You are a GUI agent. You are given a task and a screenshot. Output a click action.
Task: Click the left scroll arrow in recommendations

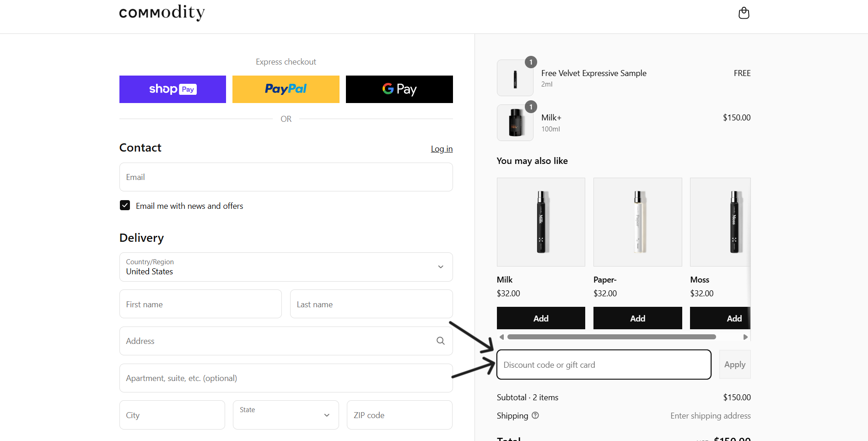point(501,337)
